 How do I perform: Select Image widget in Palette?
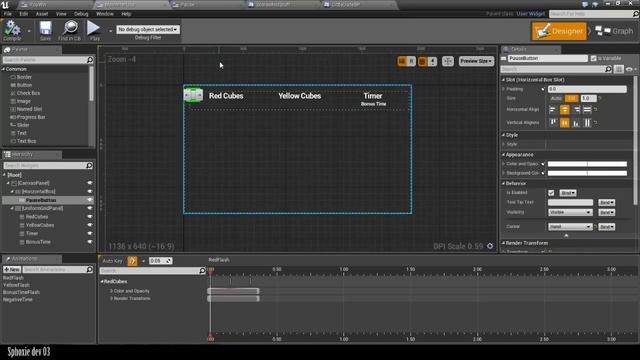(x=24, y=101)
